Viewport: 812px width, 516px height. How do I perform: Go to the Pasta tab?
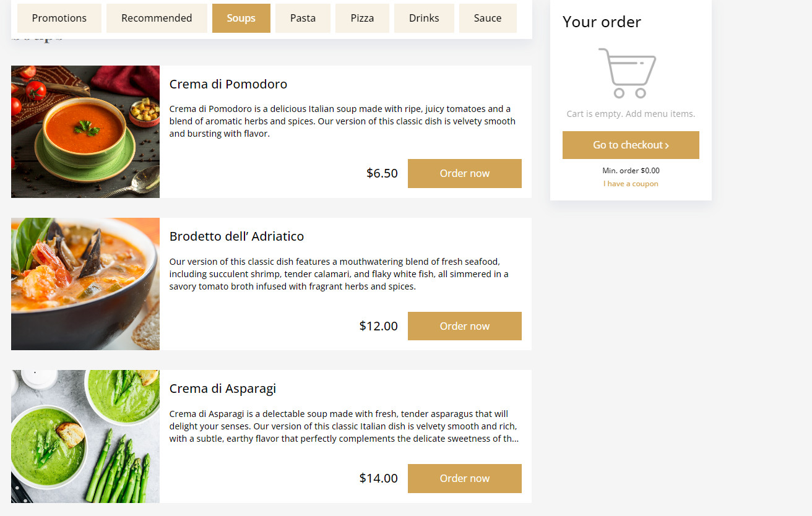coord(303,18)
